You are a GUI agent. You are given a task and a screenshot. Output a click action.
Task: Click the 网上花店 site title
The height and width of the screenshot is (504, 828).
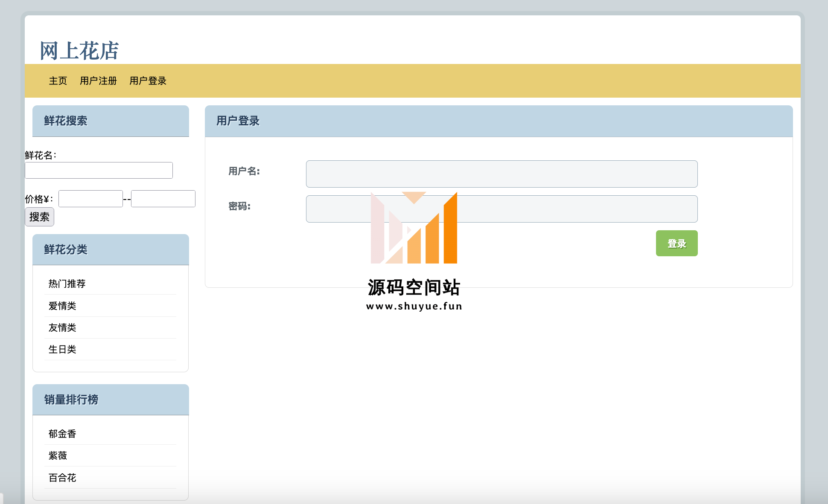tap(79, 51)
